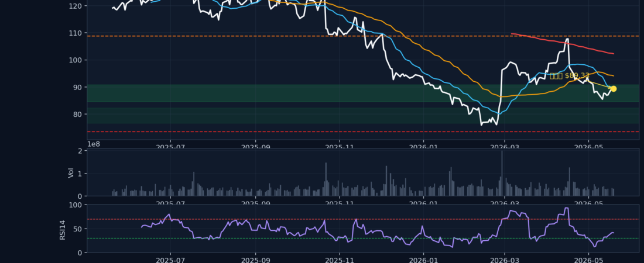Click the orange dashed resistance line near 109
The height and width of the screenshot is (263, 644).
(362, 36)
